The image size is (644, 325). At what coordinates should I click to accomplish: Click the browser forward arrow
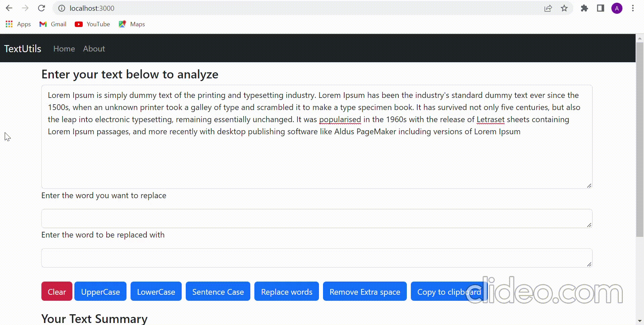(25, 8)
